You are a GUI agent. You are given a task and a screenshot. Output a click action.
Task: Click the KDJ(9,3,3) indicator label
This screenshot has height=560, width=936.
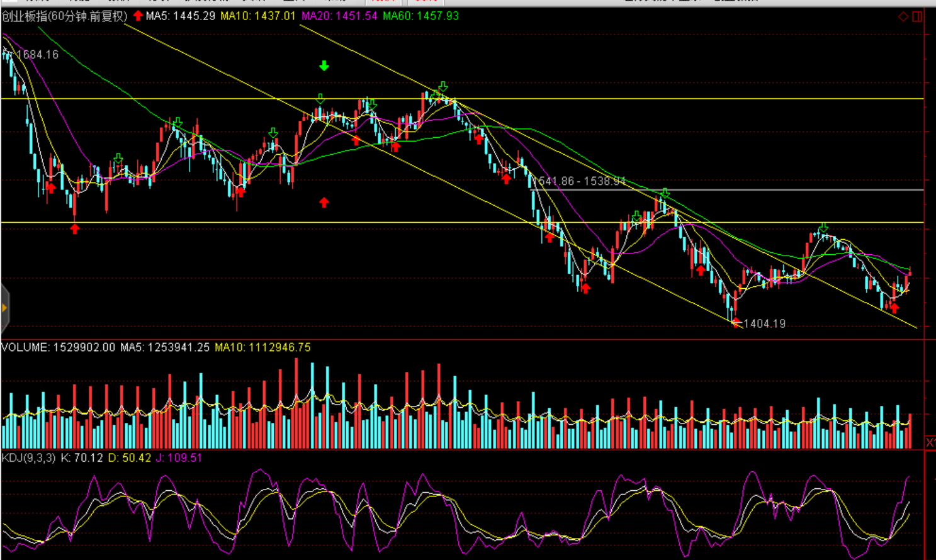point(29,457)
